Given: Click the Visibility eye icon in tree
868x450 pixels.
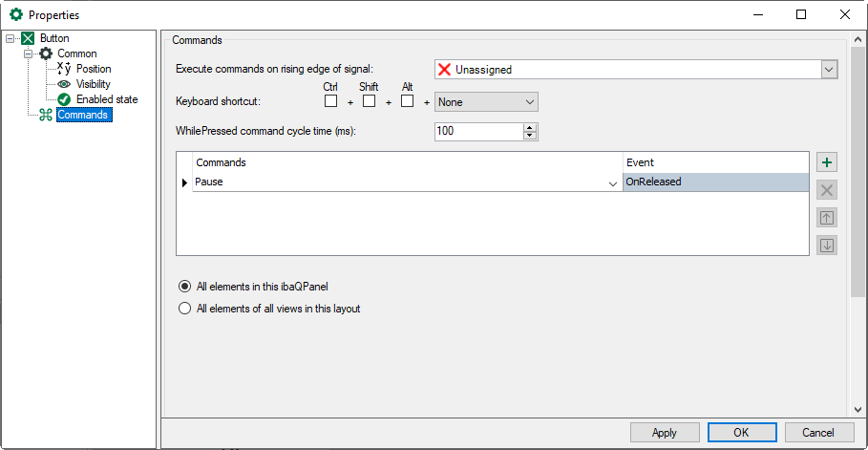Looking at the screenshot, I should tap(64, 84).
